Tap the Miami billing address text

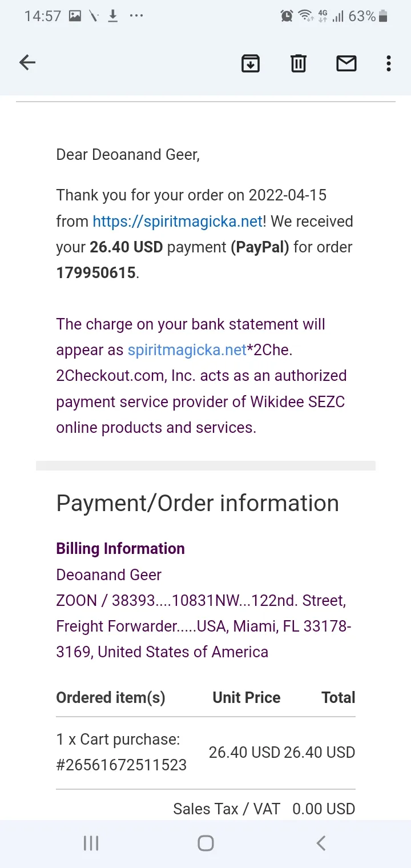pos(204,626)
